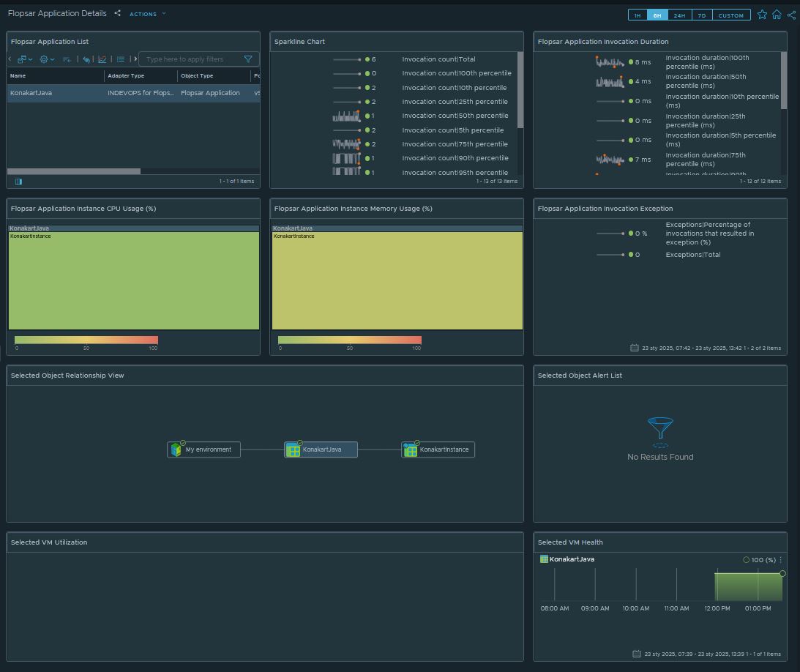Viewport: 800px width, 672px height.
Task: Click the 'Invocation duration|100th percentile (ms)' label
Action: click(707, 62)
